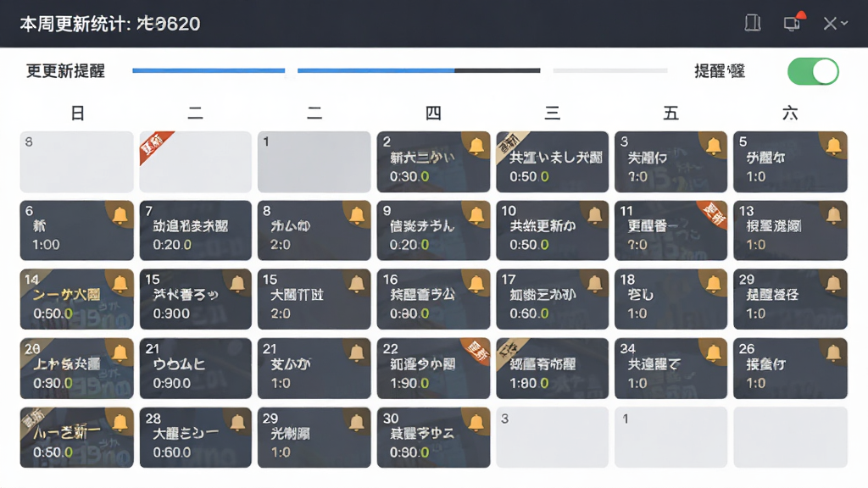The width and height of the screenshot is (868, 488).
Task: Open the day 22 schedule card
Action: 433,369
